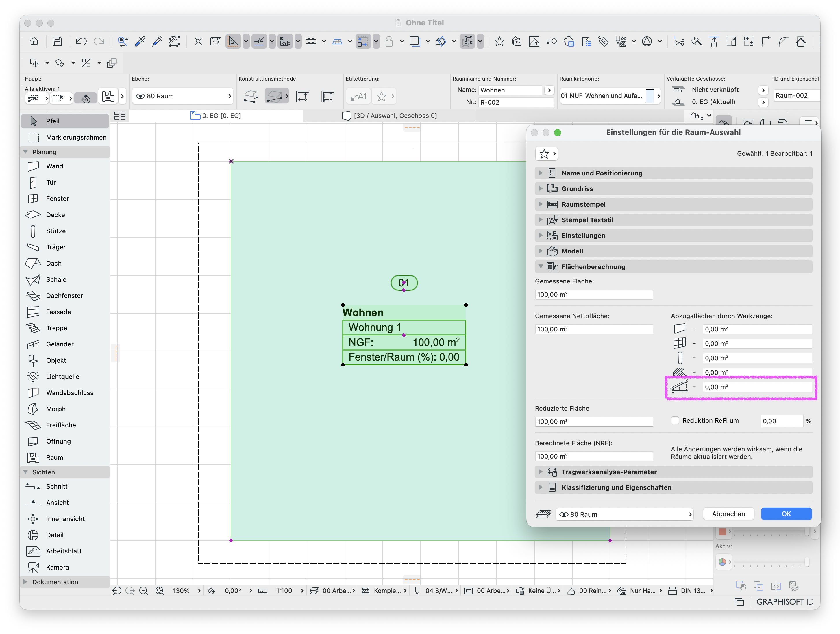
Task: Open the Favoriten star button in dialog
Action: click(546, 154)
